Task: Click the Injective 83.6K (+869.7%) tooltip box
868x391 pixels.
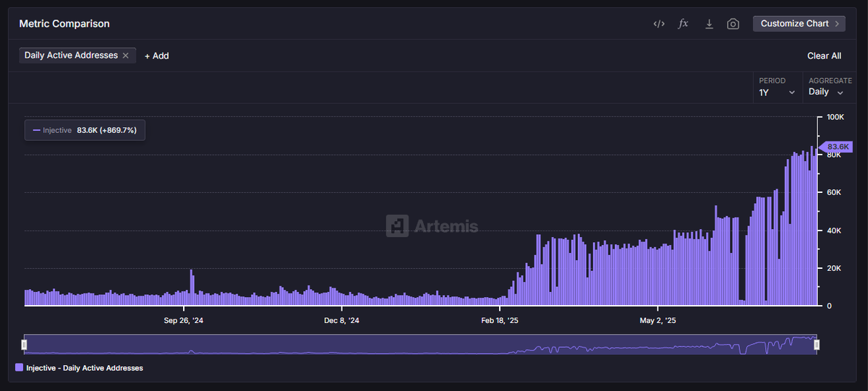Action: [x=85, y=130]
